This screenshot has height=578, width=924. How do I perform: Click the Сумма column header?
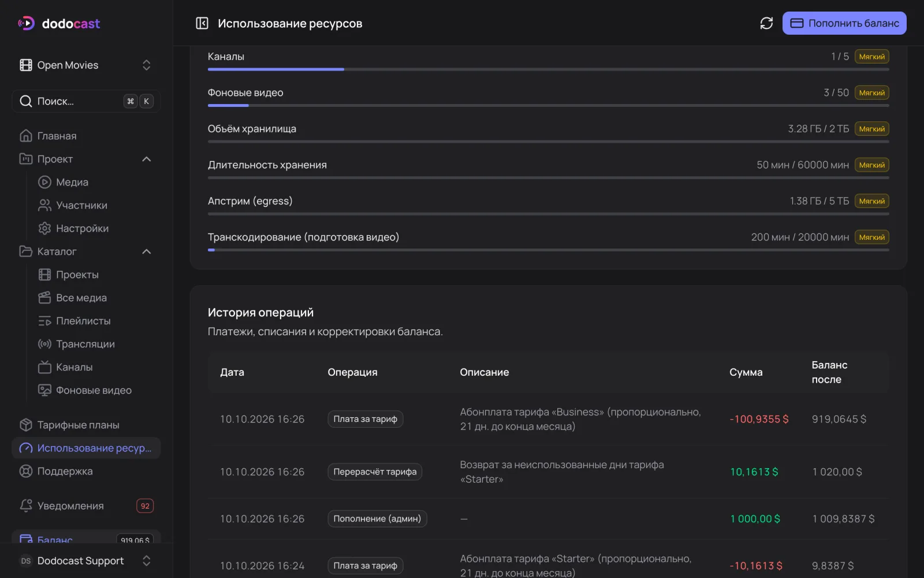(x=746, y=372)
